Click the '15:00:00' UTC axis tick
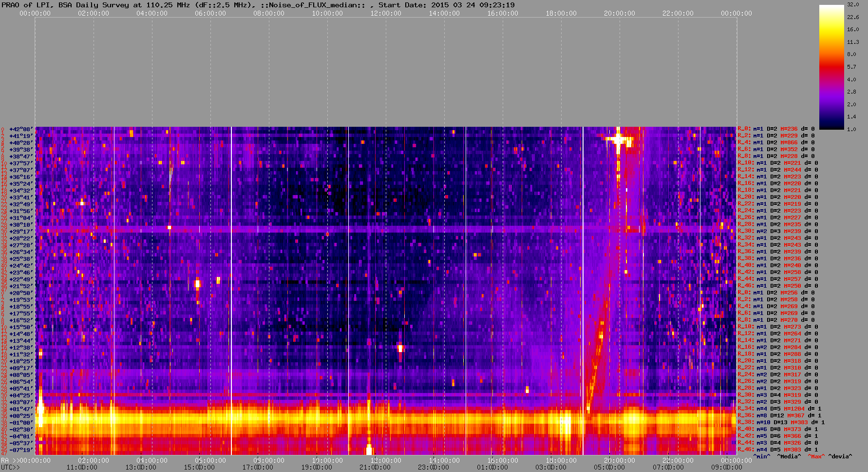The width and height of the screenshot is (868, 472). [x=199, y=468]
